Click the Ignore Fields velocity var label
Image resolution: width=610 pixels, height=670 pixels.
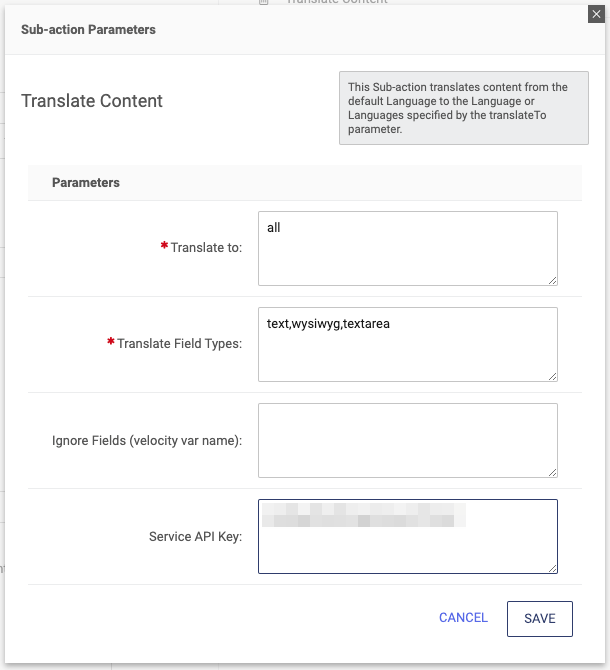(x=147, y=440)
